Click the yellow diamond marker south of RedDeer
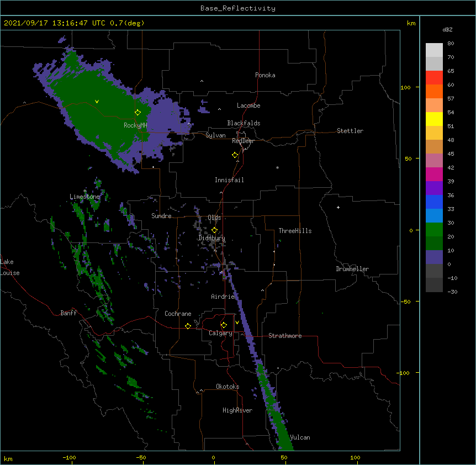Viewport: 476px width, 465px height. pyautogui.click(x=235, y=155)
